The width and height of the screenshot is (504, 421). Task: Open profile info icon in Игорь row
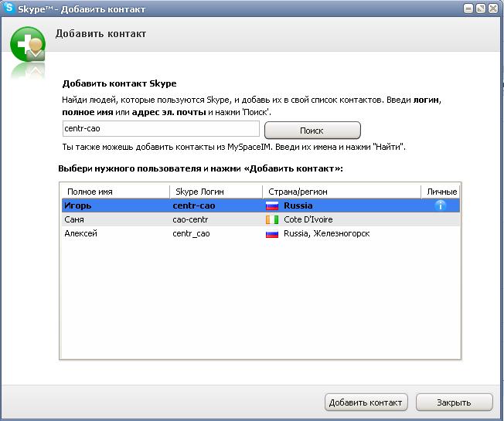coord(441,205)
